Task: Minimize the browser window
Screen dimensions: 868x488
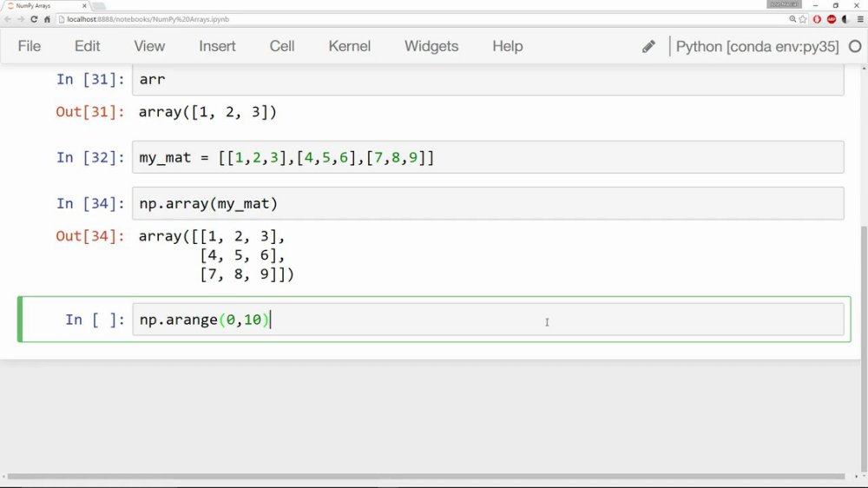Action: (x=815, y=5)
